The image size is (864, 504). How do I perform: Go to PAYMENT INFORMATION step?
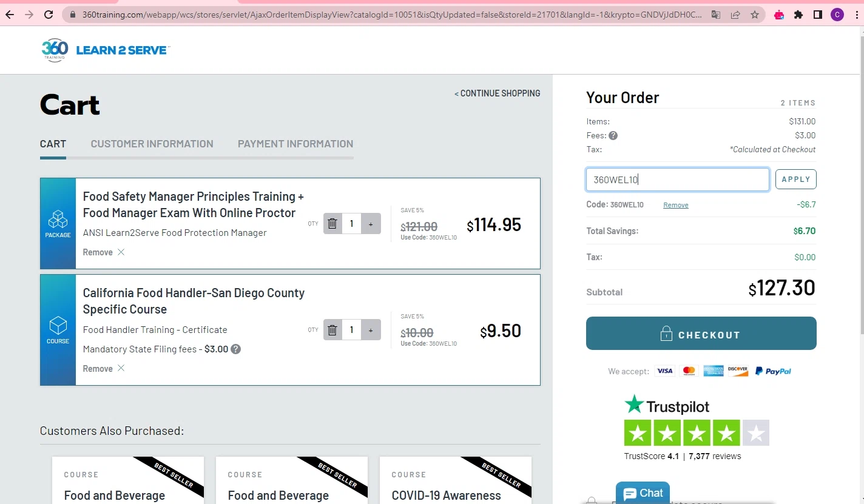[x=295, y=144]
